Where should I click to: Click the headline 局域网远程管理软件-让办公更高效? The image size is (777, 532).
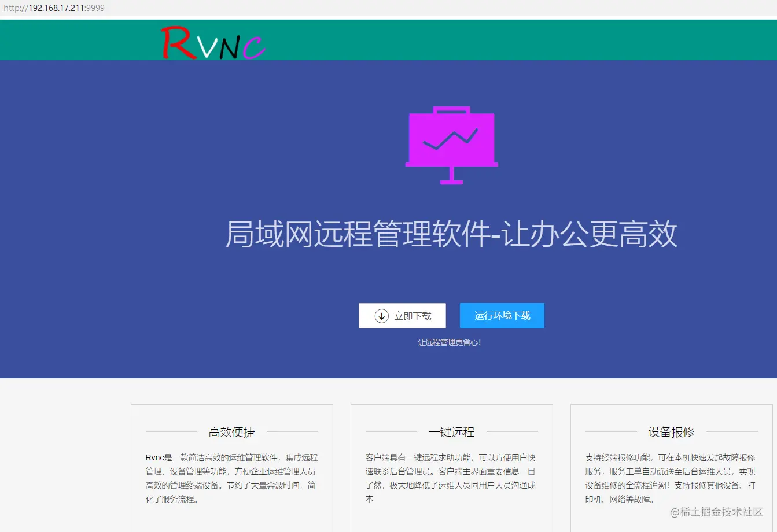[x=451, y=234]
